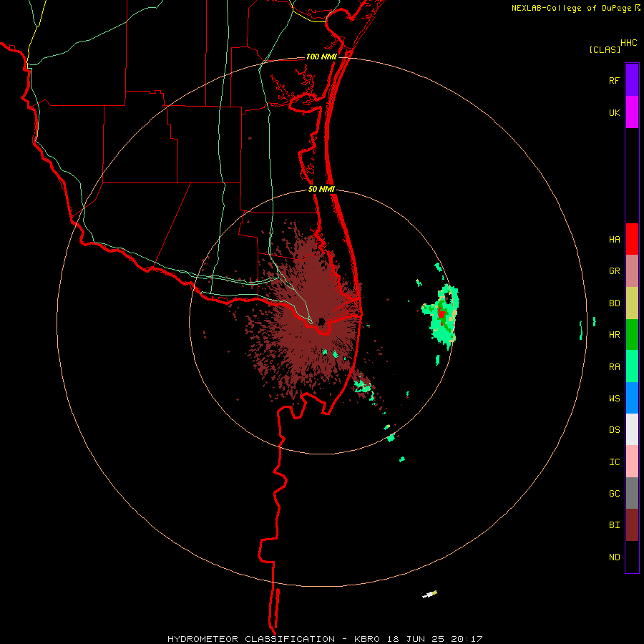Image resolution: width=644 pixels, height=644 pixels.
Task: Click the GR legend label
Action: coord(614,271)
